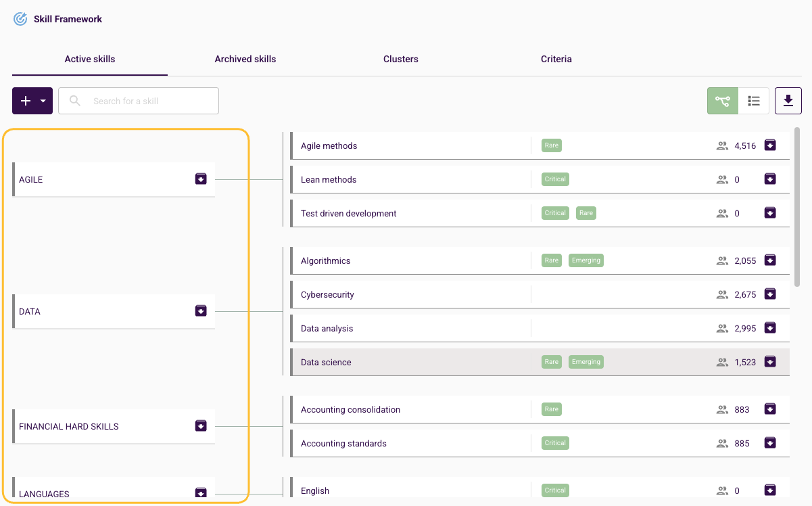Open the English skill name
Screen dimensions: 812x506
click(x=315, y=490)
